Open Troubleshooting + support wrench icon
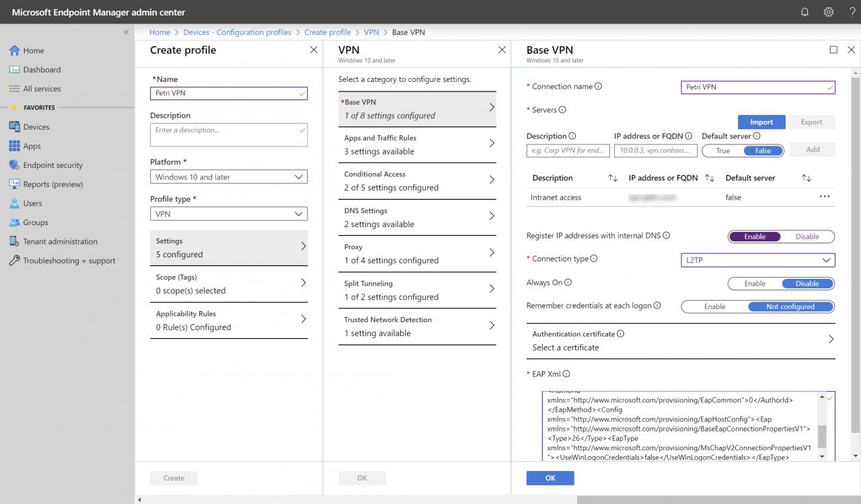861x504 pixels. tap(14, 261)
